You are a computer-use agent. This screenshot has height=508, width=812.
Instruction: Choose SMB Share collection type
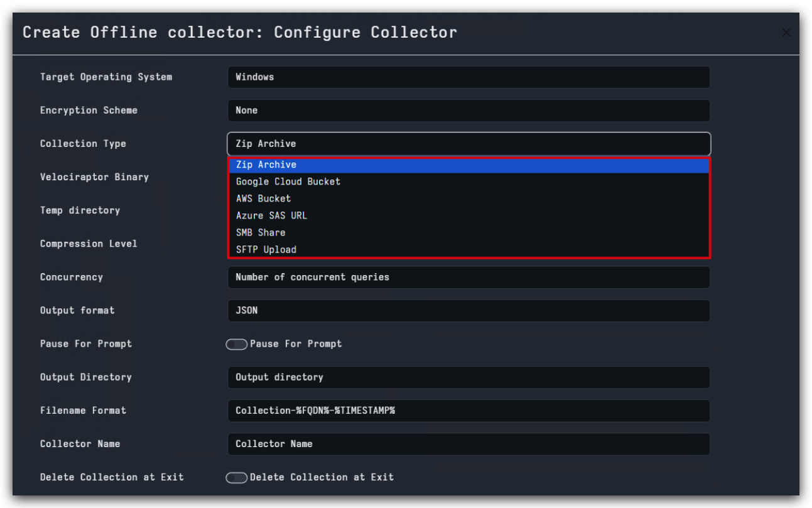pos(468,233)
